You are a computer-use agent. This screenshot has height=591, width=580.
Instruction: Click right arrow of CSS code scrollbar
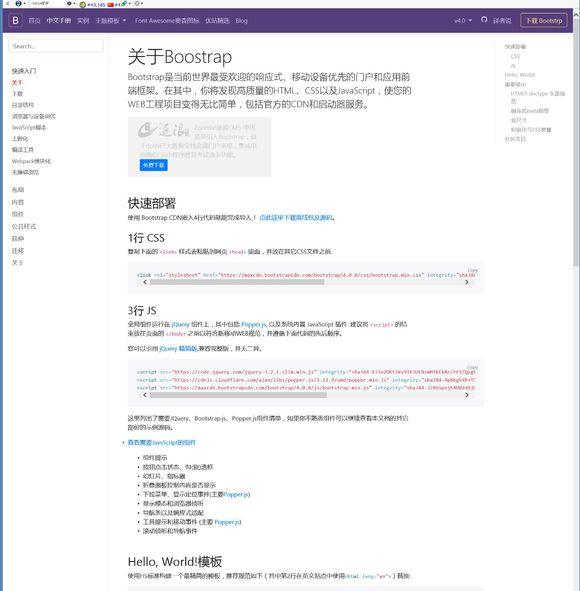coord(467,282)
